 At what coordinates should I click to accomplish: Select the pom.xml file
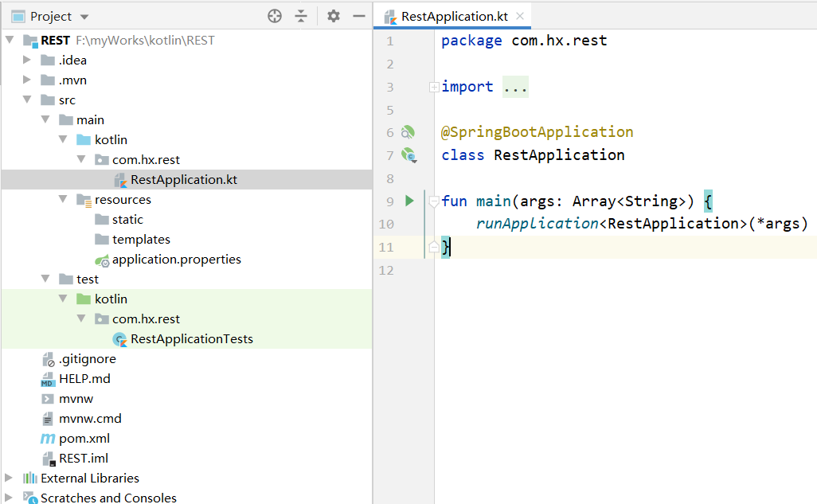point(84,439)
